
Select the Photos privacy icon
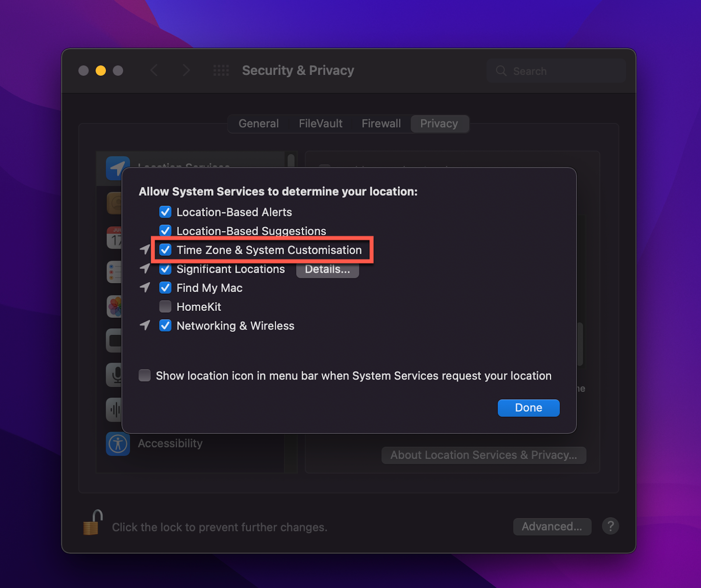114,306
